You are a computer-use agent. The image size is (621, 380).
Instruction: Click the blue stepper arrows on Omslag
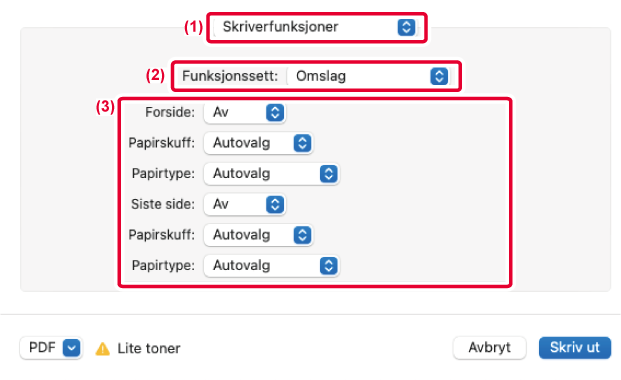point(439,76)
